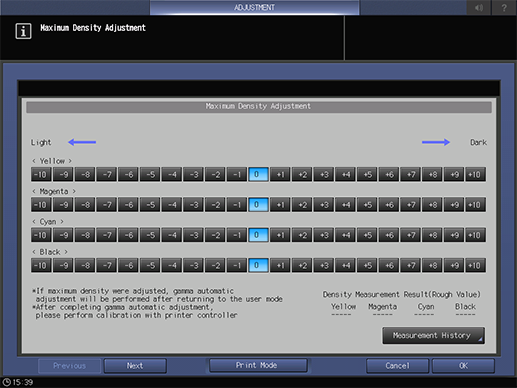Set Magenta density to +3
Viewport: 517px width, 388px height.
(x=324, y=205)
